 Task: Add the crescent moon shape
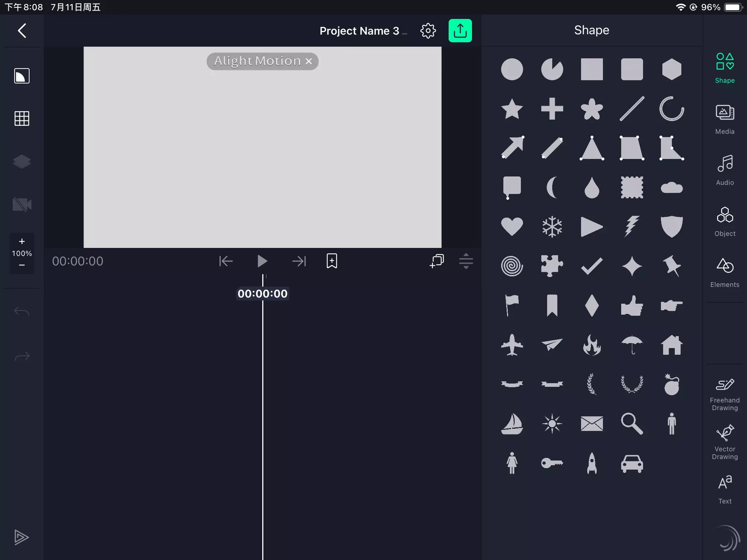click(x=552, y=187)
